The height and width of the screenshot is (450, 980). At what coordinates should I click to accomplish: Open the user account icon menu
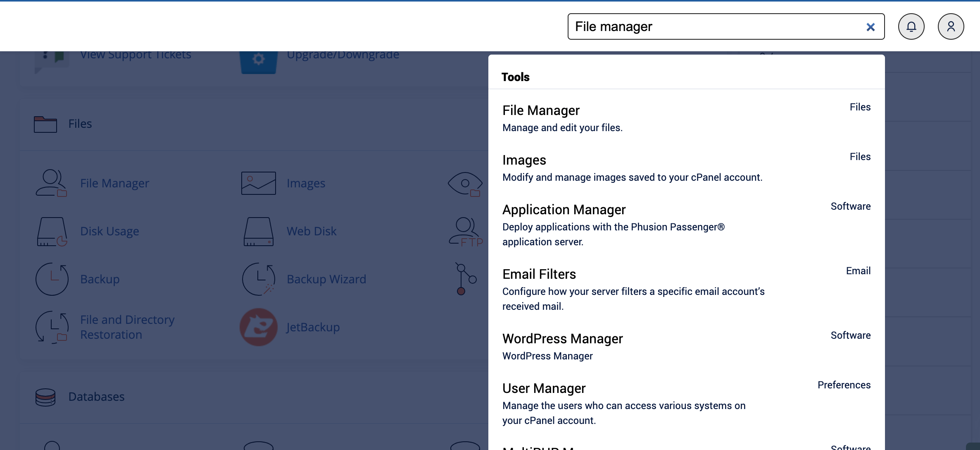(x=951, y=26)
